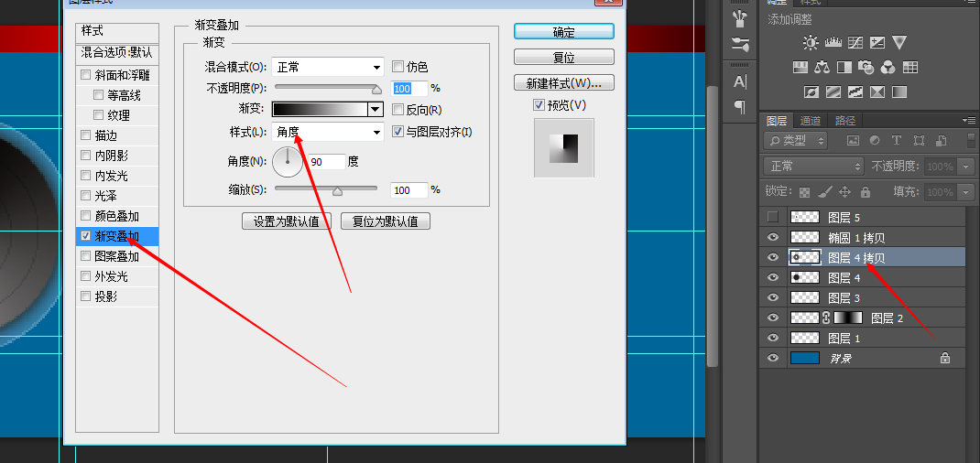This screenshot has width=980, height=463.
Task: Lock all padlock icon
Action: [x=865, y=192]
